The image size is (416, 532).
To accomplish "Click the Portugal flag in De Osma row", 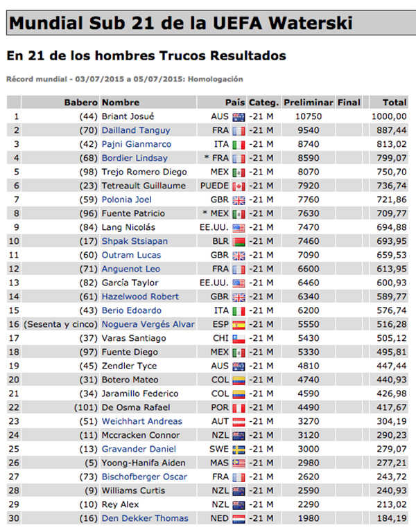I will pos(239,407).
